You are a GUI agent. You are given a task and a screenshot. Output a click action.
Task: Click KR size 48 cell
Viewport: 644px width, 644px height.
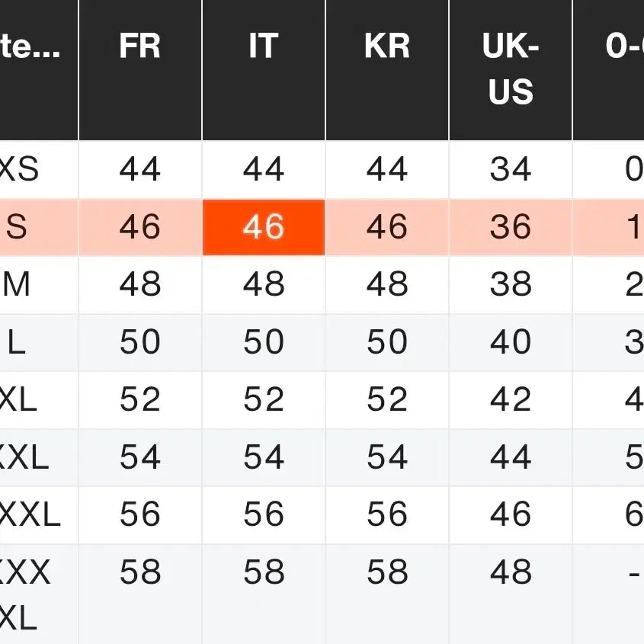387,285
